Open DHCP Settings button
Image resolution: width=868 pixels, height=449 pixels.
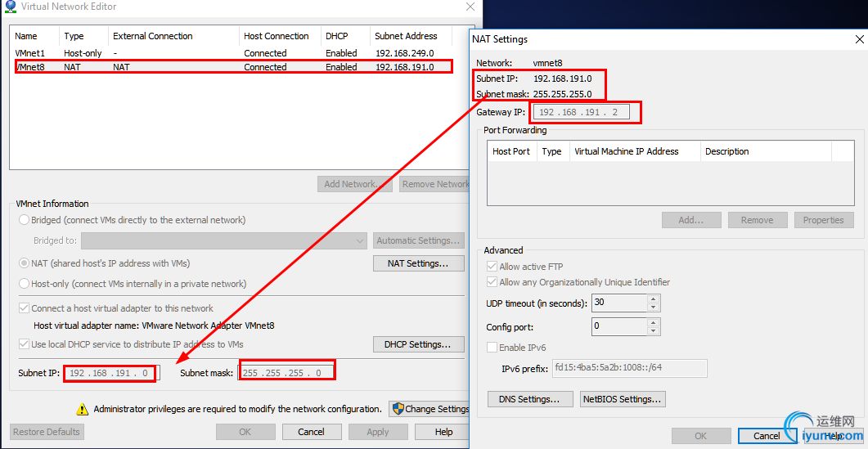pos(419,343)
